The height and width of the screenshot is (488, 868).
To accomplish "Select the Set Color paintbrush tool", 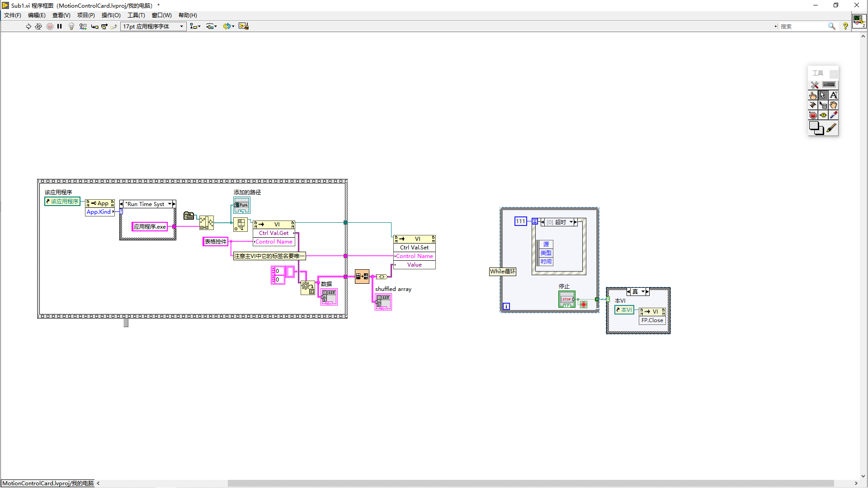I will pos(832,128).
